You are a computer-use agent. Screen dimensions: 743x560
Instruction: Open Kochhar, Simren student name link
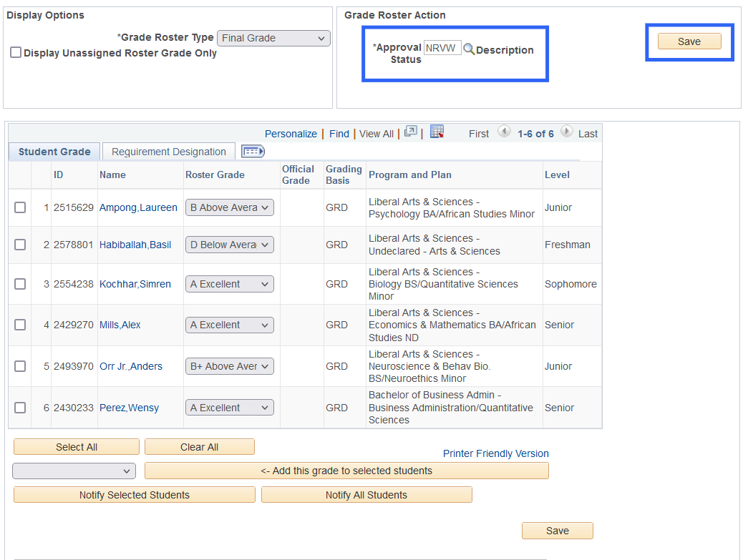[x=135, y=284]
